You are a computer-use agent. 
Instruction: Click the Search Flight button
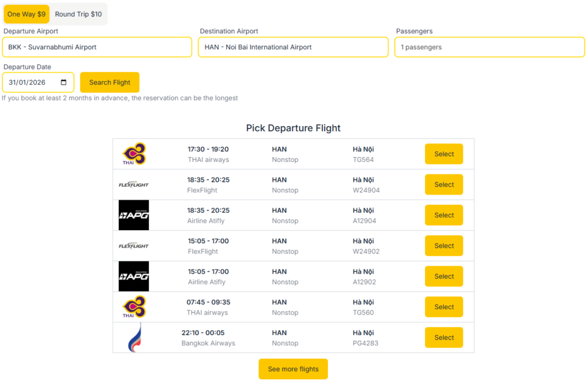tap(110, 82)
